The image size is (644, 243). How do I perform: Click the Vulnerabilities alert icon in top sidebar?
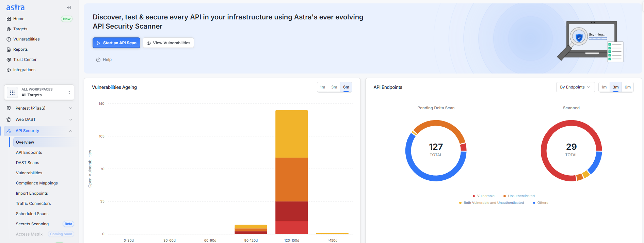[x=9, y=39]
